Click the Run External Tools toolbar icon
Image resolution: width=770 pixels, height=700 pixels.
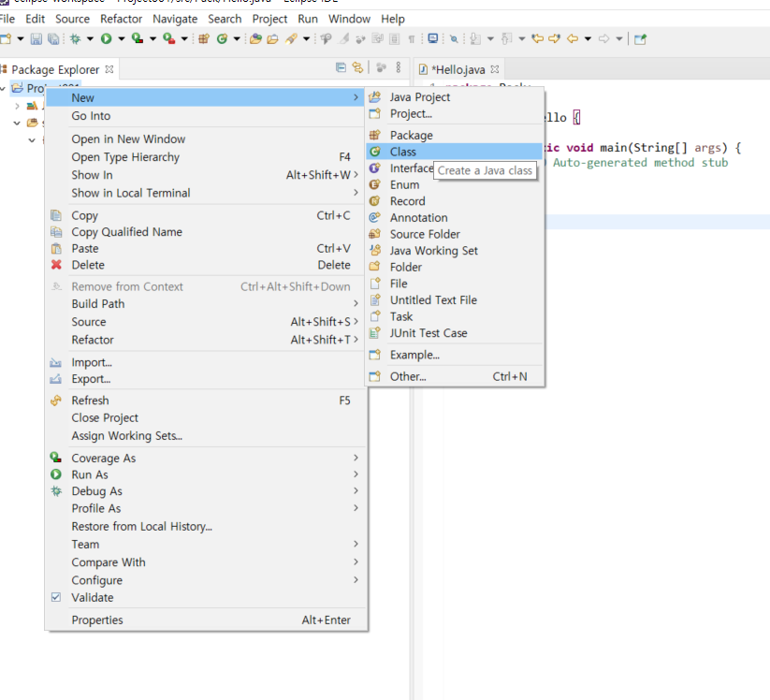(169, 38)
